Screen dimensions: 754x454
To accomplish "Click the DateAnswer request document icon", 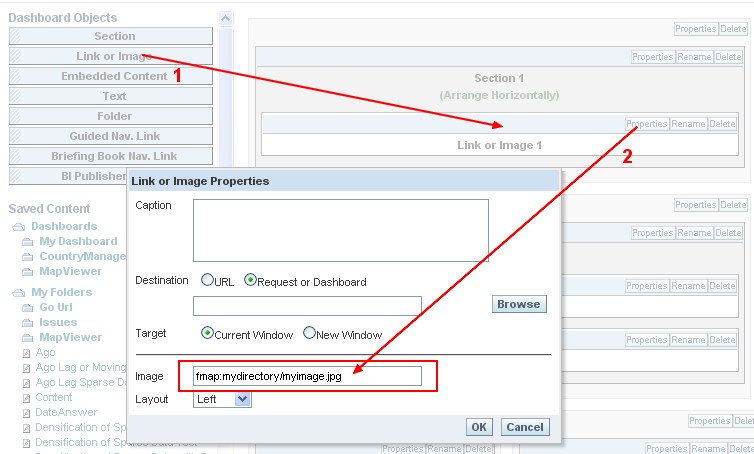I will (27, 413).
